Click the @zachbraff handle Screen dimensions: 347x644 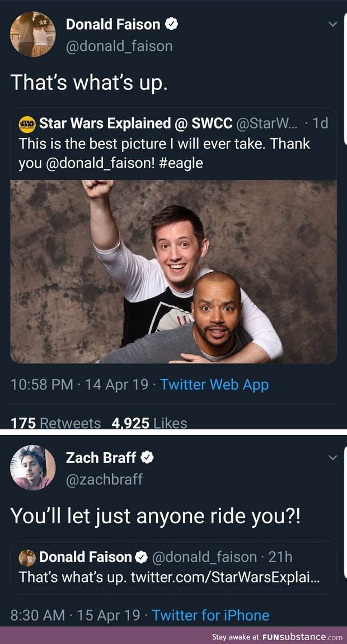coord(105,479)
